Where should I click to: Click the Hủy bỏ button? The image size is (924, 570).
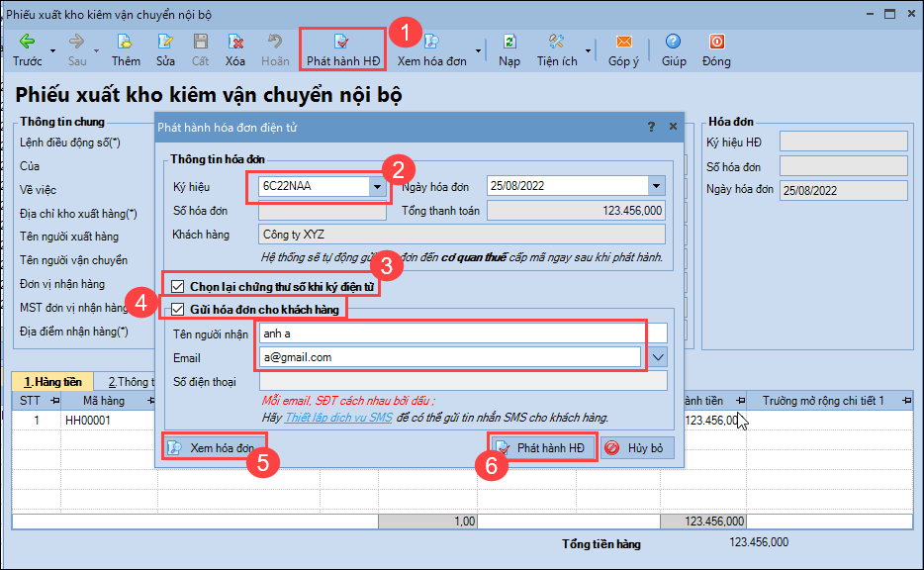pyautogui.click(x=637, y=448)
